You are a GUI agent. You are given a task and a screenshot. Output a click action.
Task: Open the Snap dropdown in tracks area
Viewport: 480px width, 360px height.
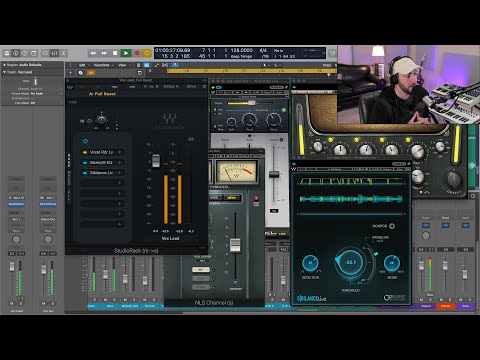[327, 65]
